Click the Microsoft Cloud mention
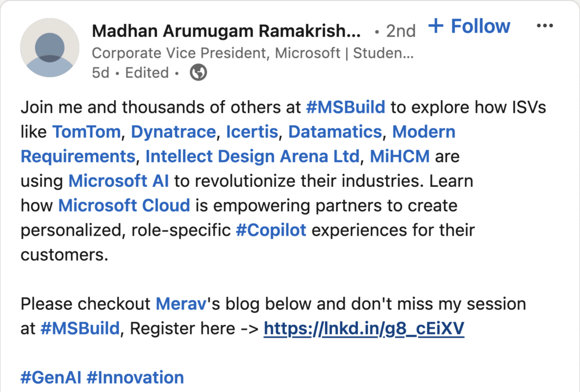Screen dimensions: 580x392 point(124,205)
